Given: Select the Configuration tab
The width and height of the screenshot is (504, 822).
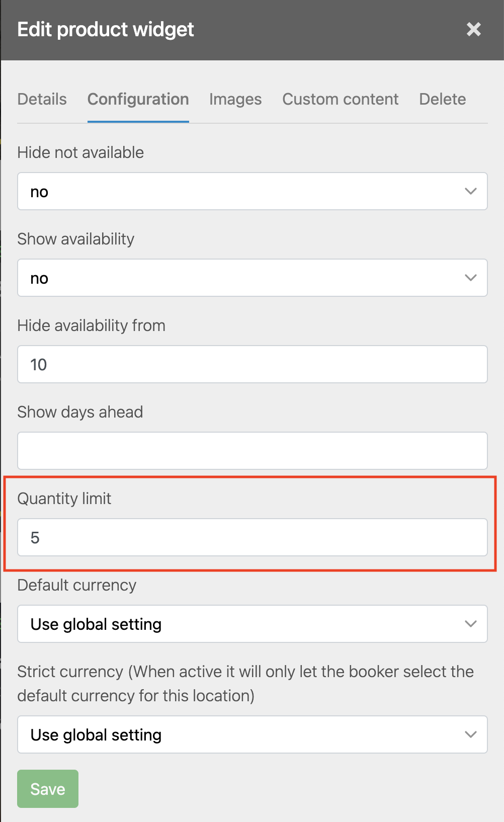Looking at the screenshot, I should click(x=138, y=99).
